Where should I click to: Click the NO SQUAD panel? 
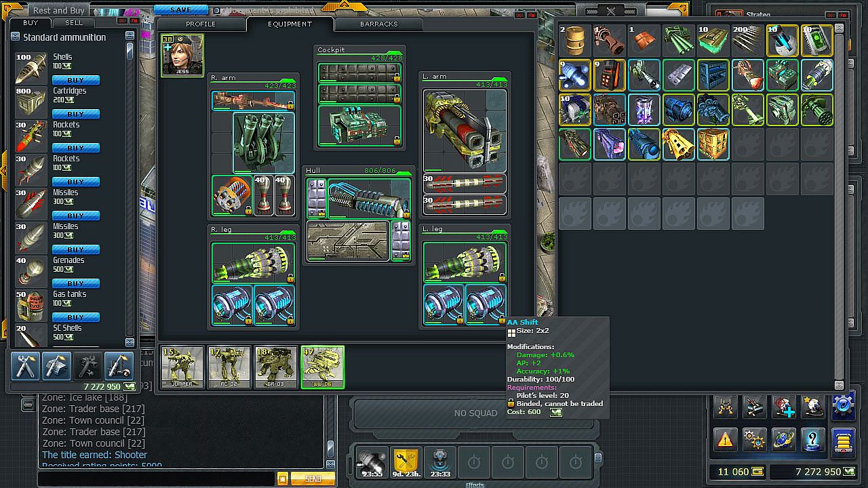tap(475, 413)
